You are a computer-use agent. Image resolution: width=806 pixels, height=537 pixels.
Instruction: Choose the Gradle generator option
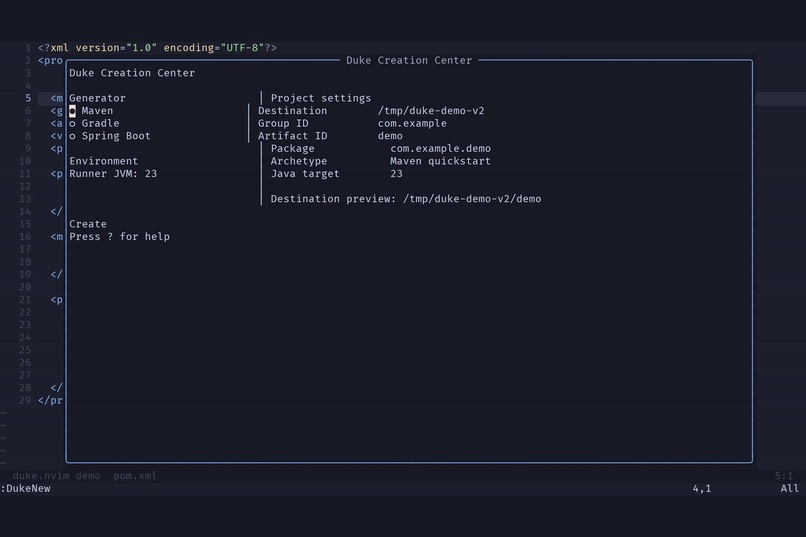pyautogui.click(x=94, y=123)
